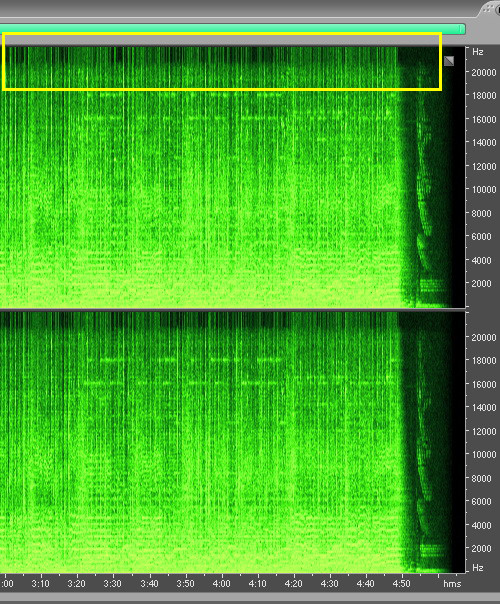500x604 pixels.
Task: Click the Hz label on the lower frequency ruler
Action: point(478,567)
